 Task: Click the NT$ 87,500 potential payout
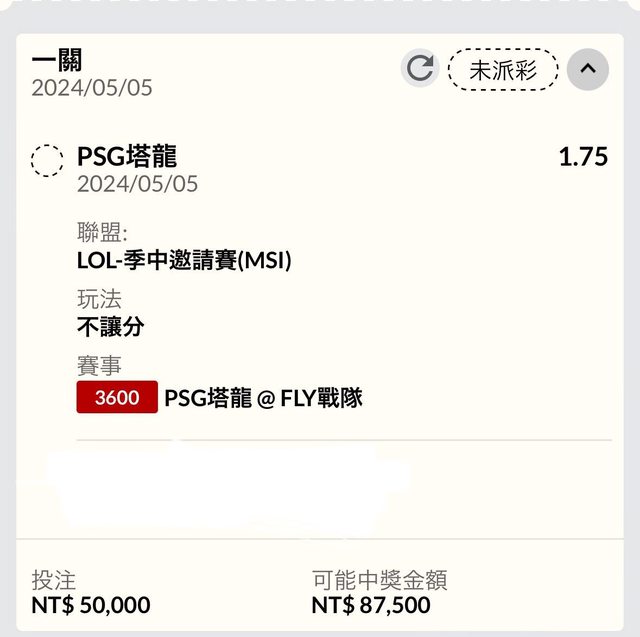371,605
